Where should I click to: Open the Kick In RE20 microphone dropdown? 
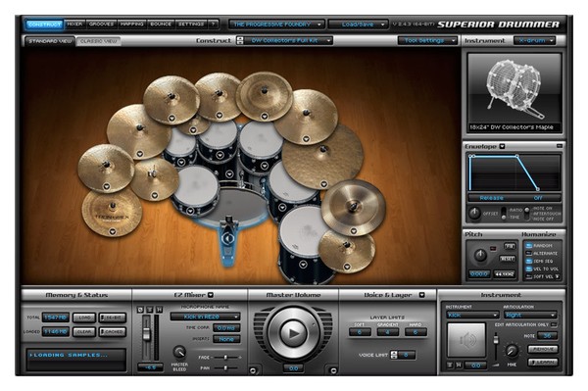coord(205,317)
